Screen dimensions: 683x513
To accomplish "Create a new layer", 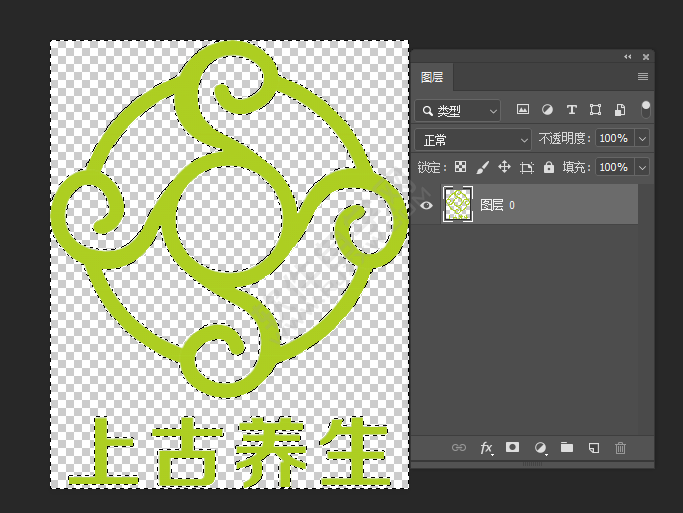I will [594, 448].
